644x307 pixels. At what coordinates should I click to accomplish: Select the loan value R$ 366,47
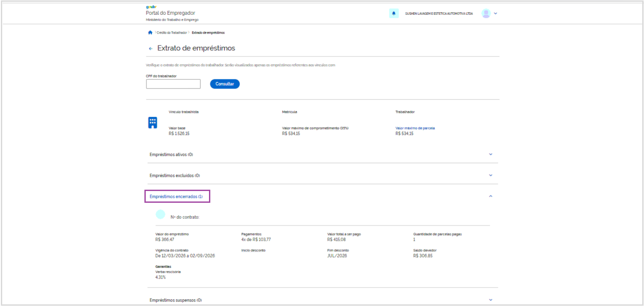point(164,239)
